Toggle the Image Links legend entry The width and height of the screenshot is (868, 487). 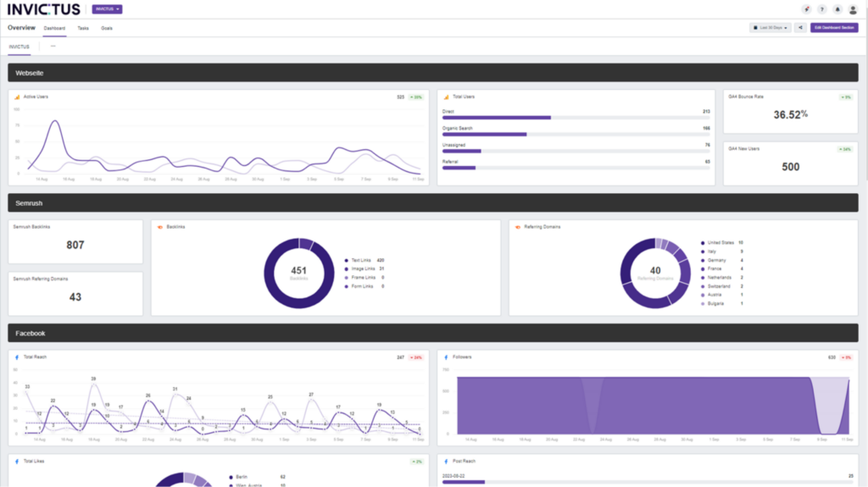[x=363, y=268]
